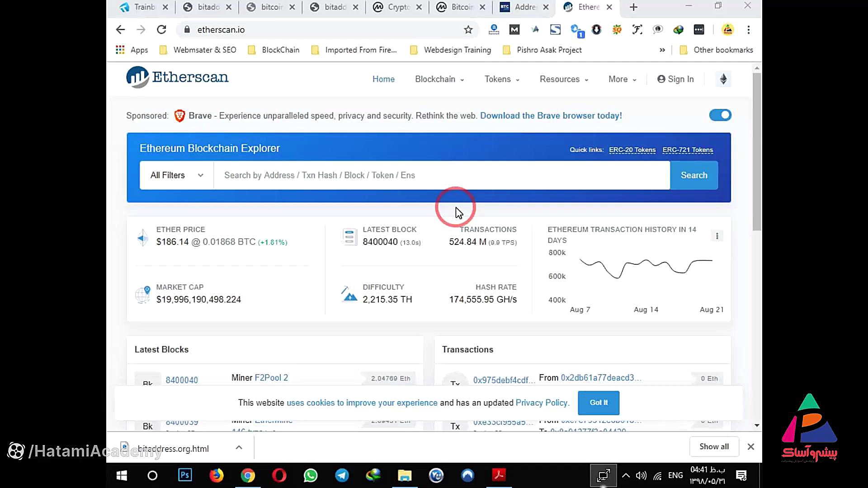The height and width of the screenshot is (488, 868).
Task: Open the ERC-721 Tokens quick link
Action: 688,150
